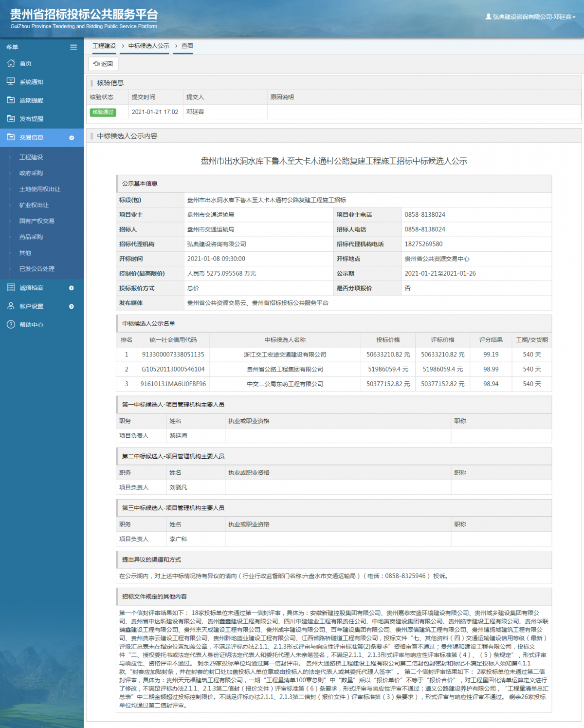Open 政府采购 submenu item
584x728 pixels.
[x=31, y=173]
